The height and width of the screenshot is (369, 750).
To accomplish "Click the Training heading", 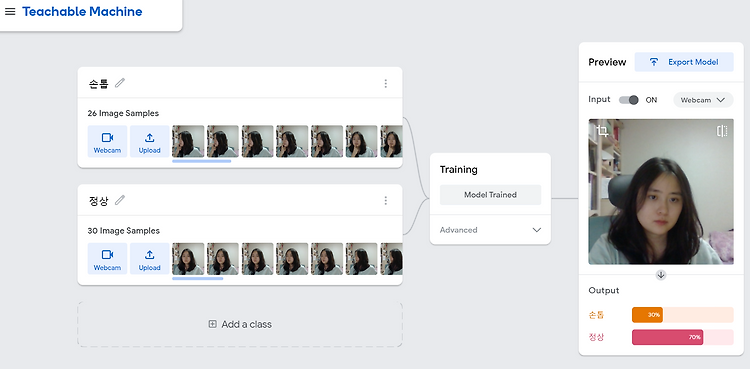I will pyautogui.click(x=459, y=169).
